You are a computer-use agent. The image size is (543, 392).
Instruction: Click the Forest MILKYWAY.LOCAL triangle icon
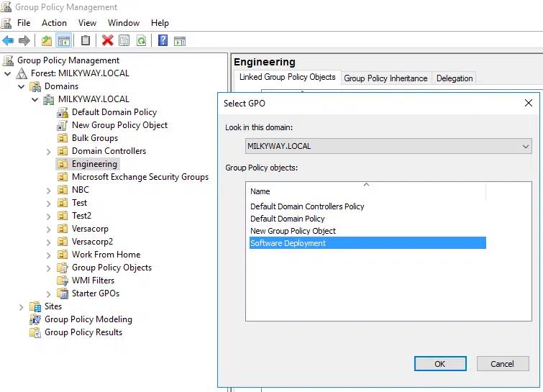coord(22,73)
